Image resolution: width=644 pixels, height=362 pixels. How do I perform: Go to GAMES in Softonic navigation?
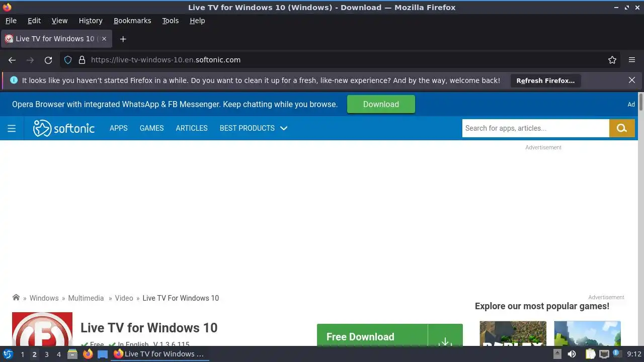pyautogui.click(x=151, y=128)
